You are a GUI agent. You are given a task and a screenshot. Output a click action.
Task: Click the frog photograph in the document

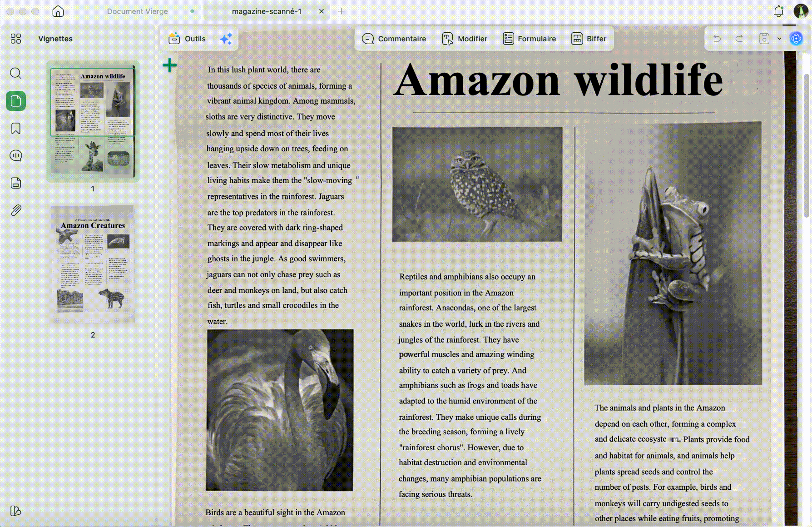(673, 253)
